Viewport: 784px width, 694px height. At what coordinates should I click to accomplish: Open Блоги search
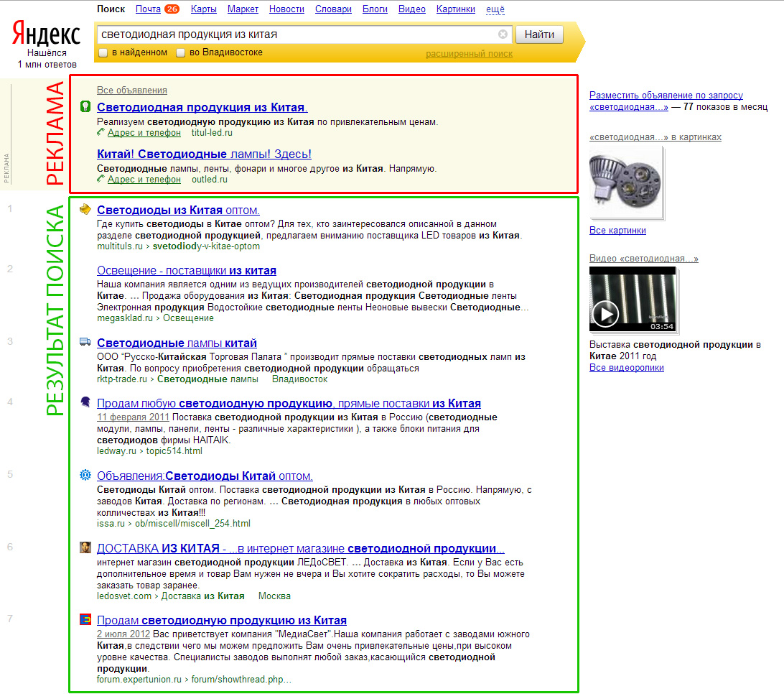point(375,9)
